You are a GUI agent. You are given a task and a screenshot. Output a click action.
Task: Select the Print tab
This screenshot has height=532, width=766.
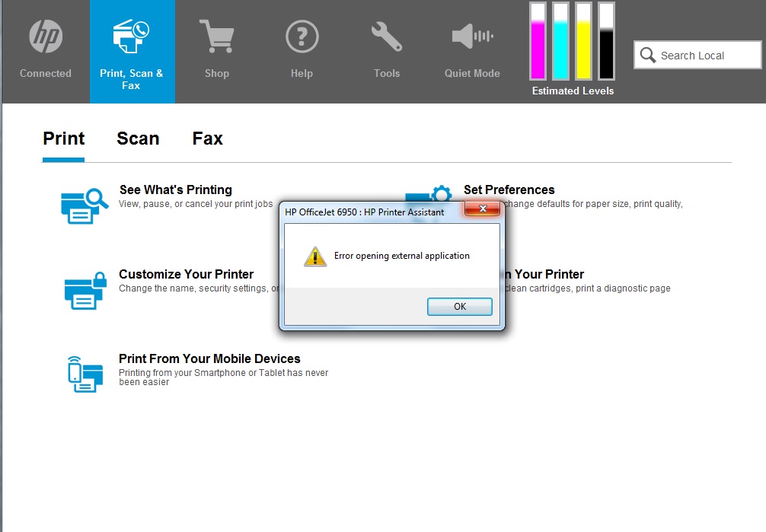click(63, 139)
